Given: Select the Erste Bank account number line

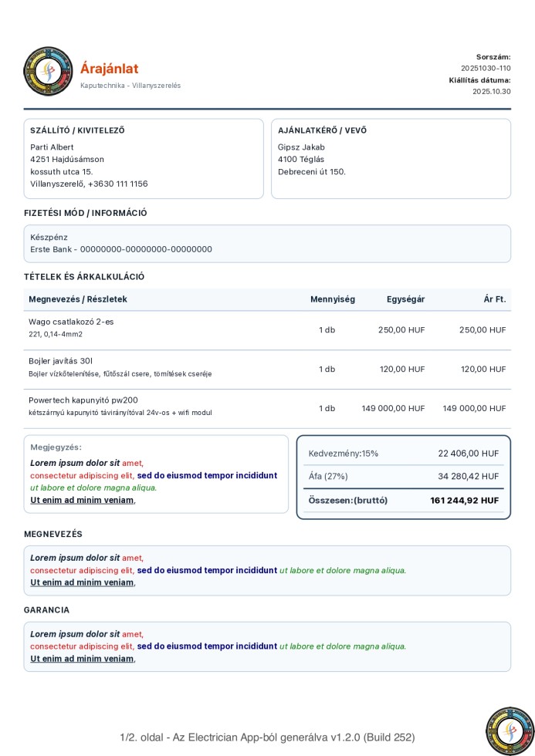Looking at the screenshot, I should [121, 249].
